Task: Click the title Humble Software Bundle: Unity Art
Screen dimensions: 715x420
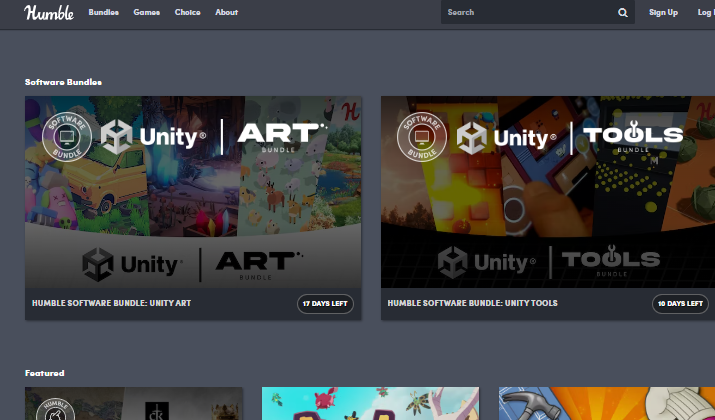Action: [x=111, y=303]
